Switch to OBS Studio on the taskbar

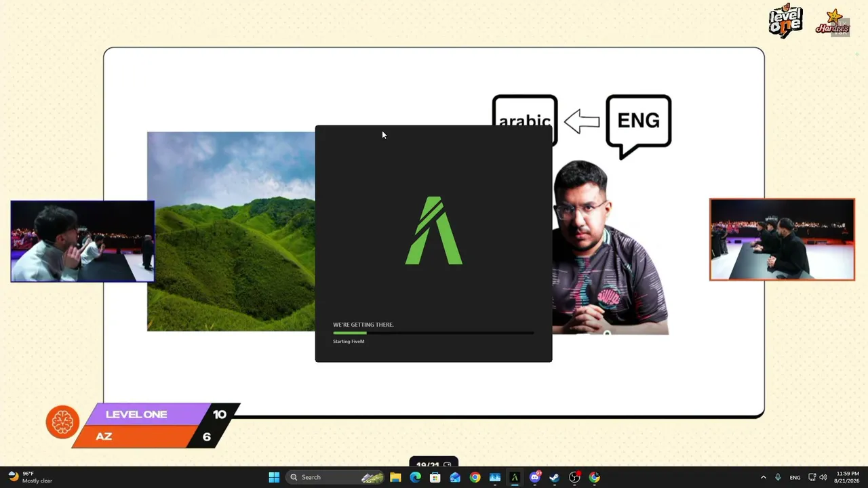pos(574,477)
